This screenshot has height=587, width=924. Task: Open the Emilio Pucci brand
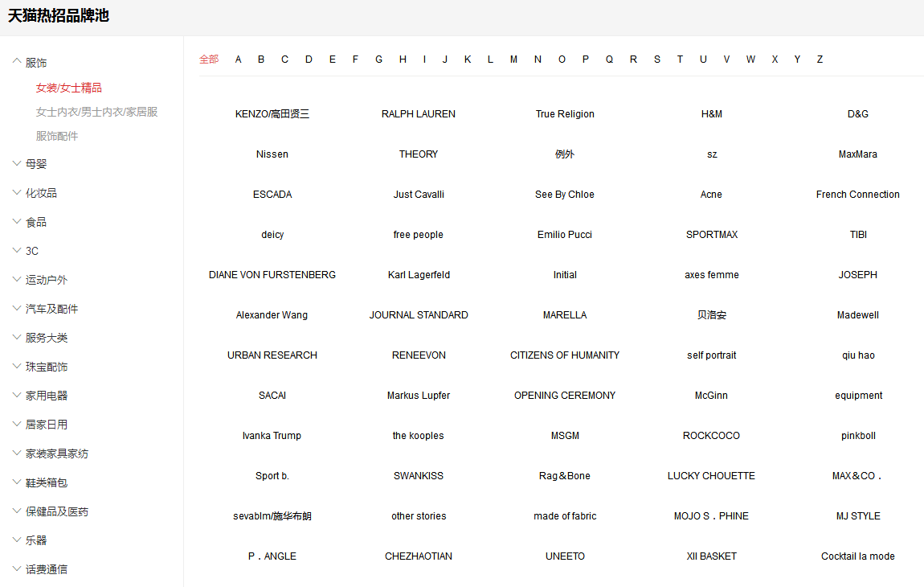point(565,234)
